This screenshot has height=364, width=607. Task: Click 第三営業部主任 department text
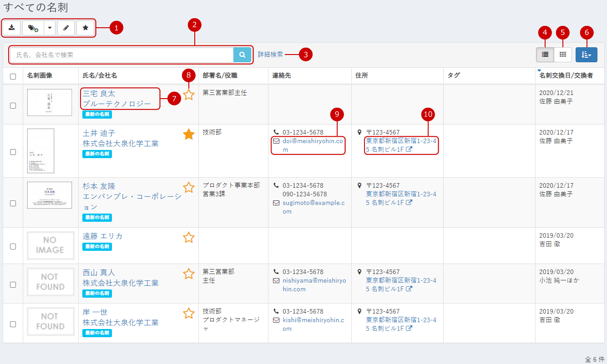pyautogui.click(x=225, y=93)
